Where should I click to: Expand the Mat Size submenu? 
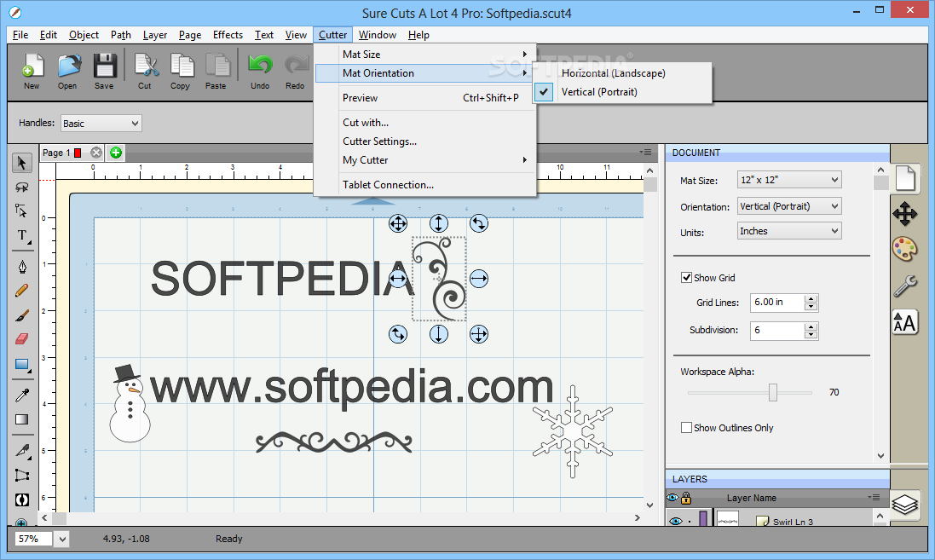pos(424,55)
